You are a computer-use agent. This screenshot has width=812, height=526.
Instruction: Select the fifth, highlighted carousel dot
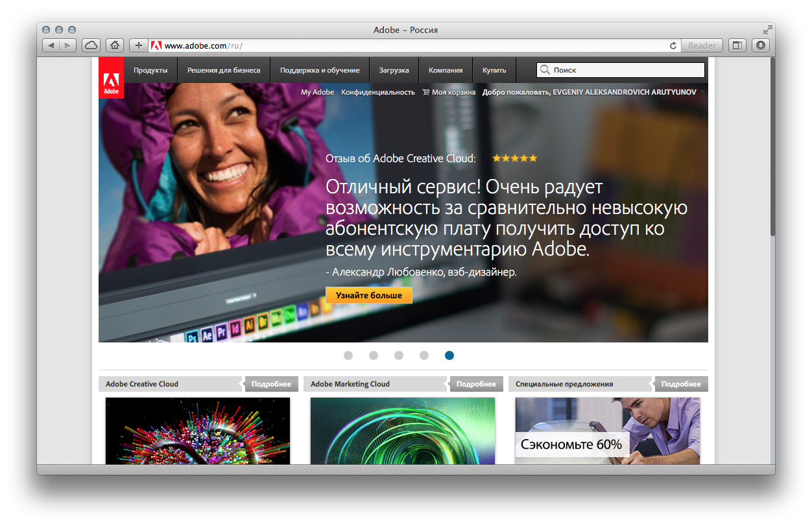(449, 355)
